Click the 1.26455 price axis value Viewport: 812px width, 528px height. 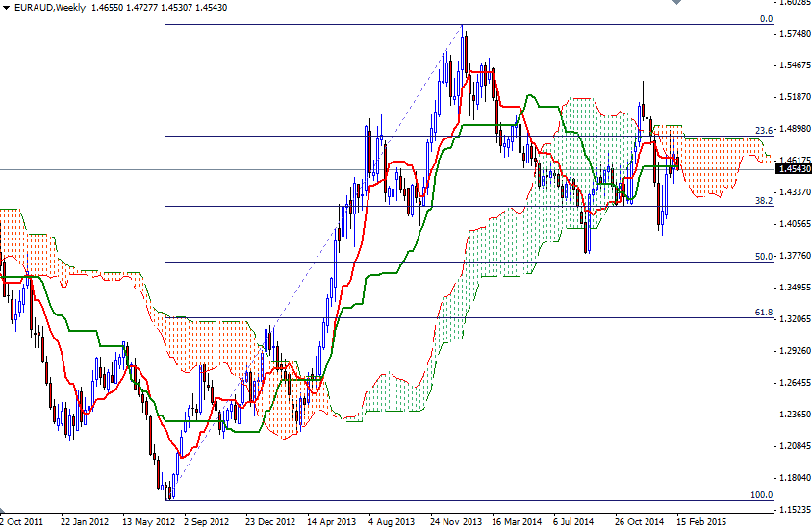coord(795,383)
